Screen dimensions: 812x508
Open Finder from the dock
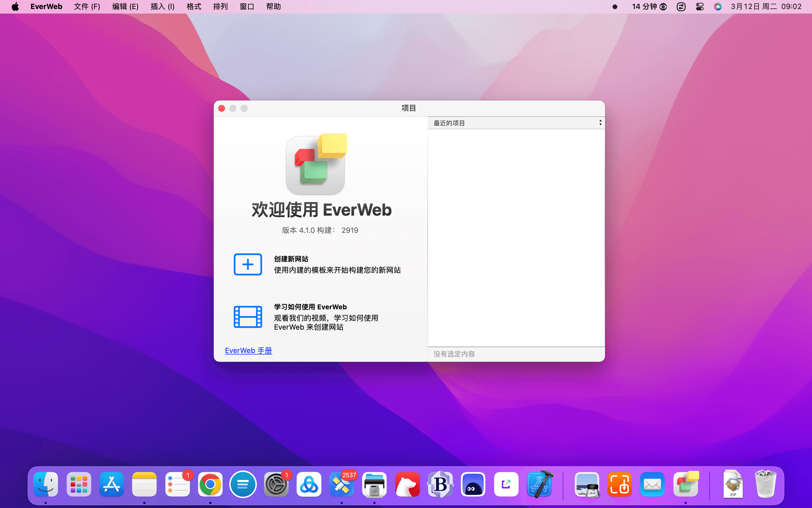point(46,484)
